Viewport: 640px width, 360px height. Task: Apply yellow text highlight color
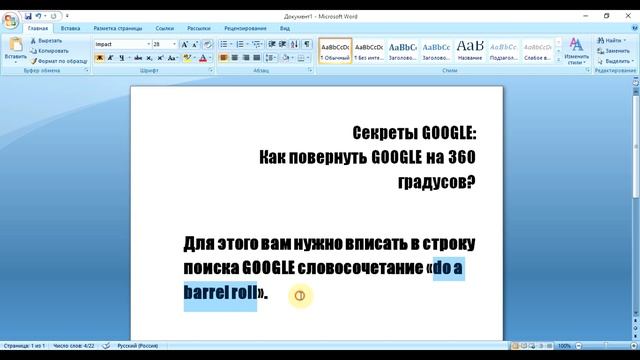pyautogui.click(x=187, y=58)
